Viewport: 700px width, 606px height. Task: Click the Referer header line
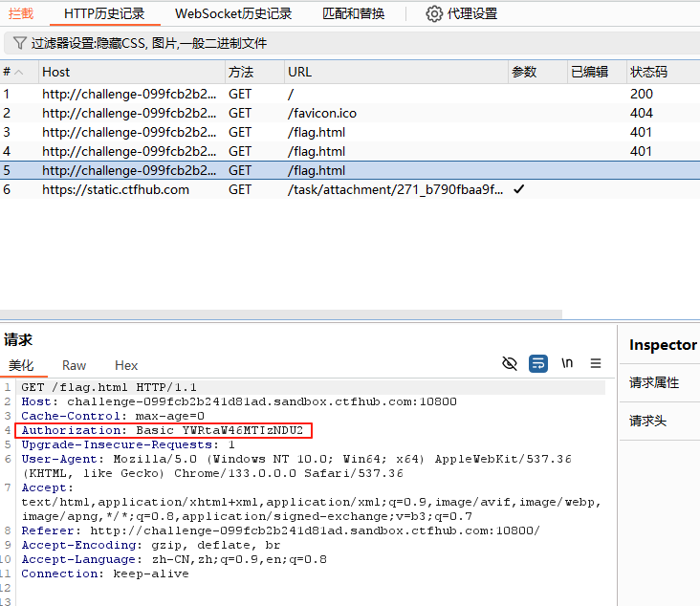(280, 530)
